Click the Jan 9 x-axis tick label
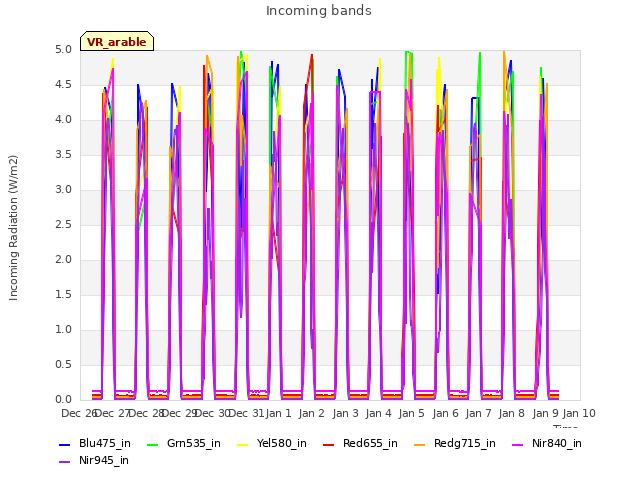 point(545,413)
